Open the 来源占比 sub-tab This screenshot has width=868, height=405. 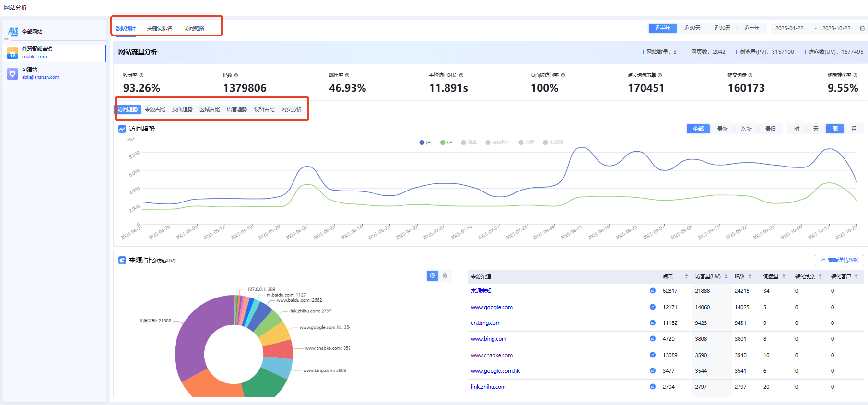(x=155, y=109)
